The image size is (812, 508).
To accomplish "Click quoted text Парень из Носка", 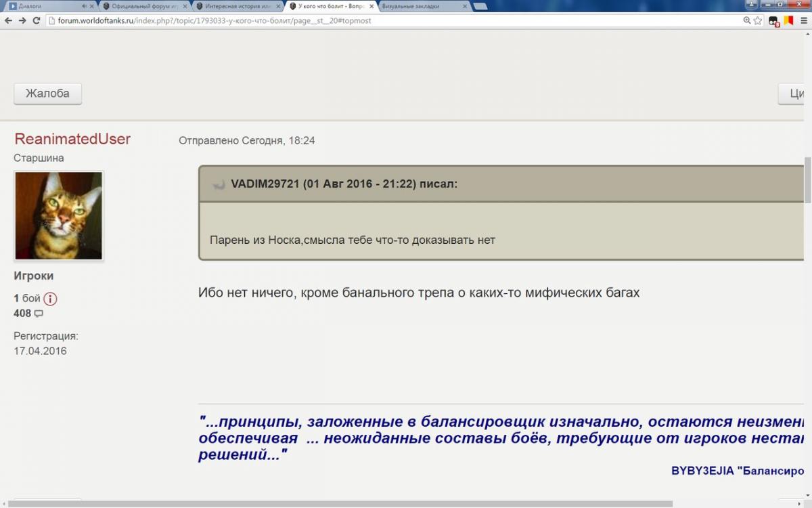I will (353, 240).
